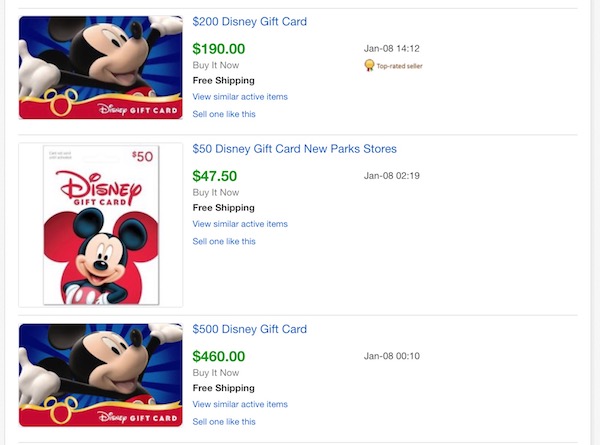Click the Jan-08 14:12 sold date
Image resolution: width=600 pixels, height=445 pixels.
click(x=391, y=49)
